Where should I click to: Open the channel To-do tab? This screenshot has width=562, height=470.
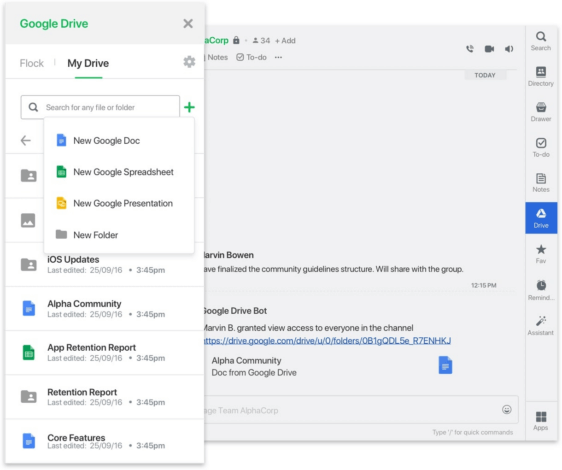(x=252, y=57)
